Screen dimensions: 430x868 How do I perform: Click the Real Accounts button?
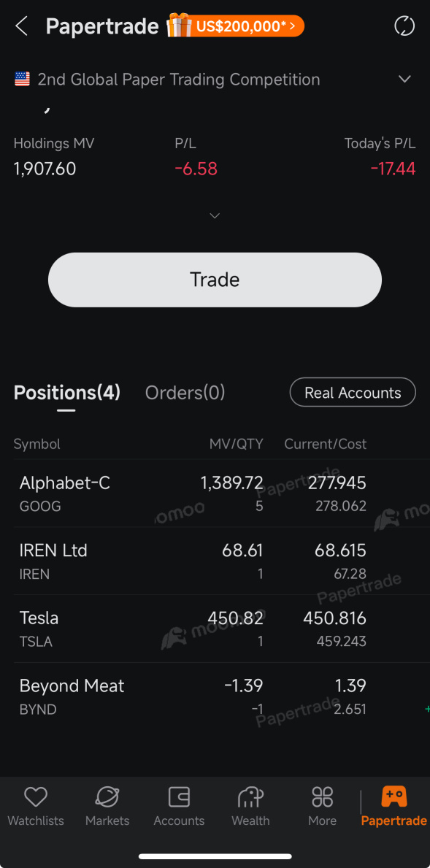tap(353, 393)
